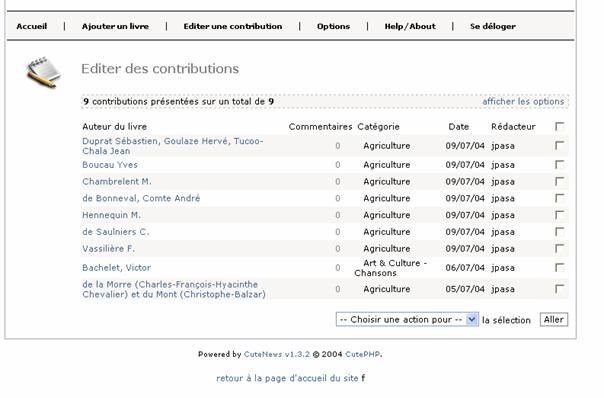This screenshot has width=604, height=398.
Task: Open 'de Bonneval, Comte André' entry
Action: pyautogui.click(x=141, y=198)
